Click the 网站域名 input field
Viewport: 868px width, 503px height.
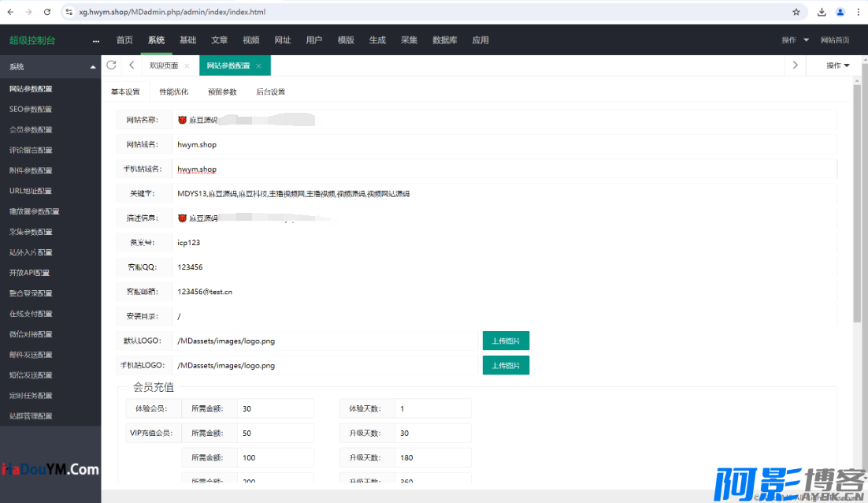(x=504, y=144)
